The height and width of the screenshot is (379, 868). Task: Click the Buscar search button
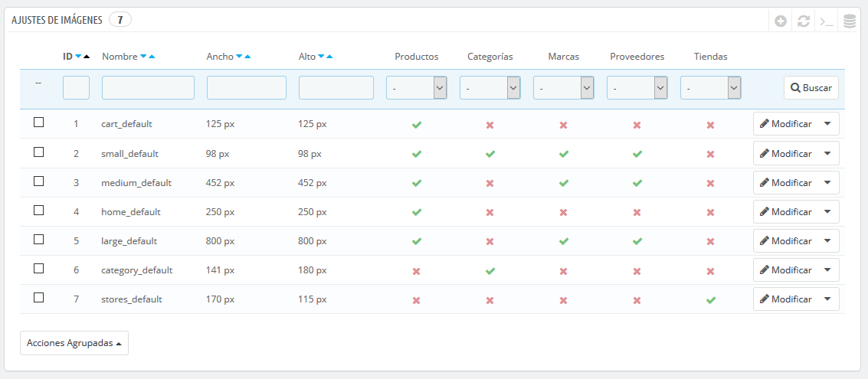click(811, 88)
